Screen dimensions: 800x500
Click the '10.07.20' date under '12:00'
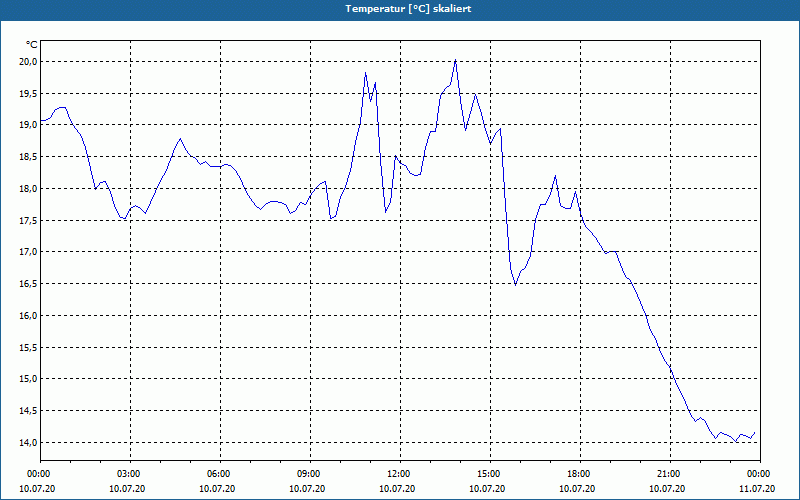pos(397,489)
